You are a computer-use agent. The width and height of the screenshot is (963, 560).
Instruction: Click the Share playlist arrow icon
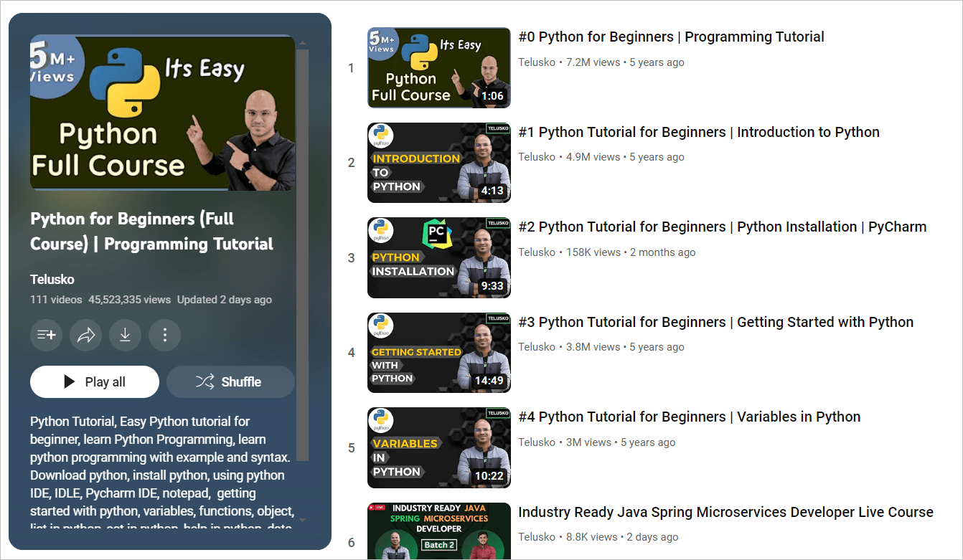(x=85, y=335)
